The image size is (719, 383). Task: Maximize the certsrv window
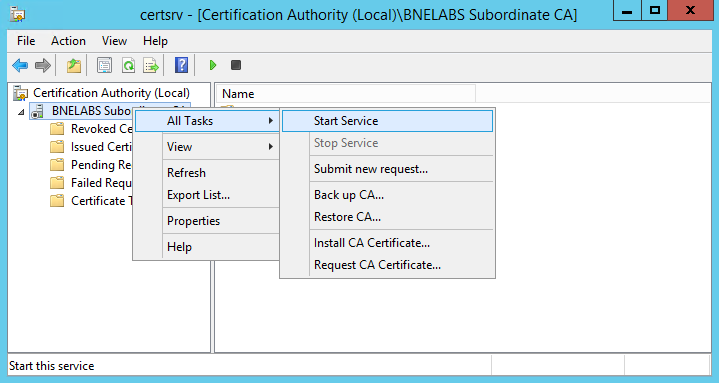[654, 11]
